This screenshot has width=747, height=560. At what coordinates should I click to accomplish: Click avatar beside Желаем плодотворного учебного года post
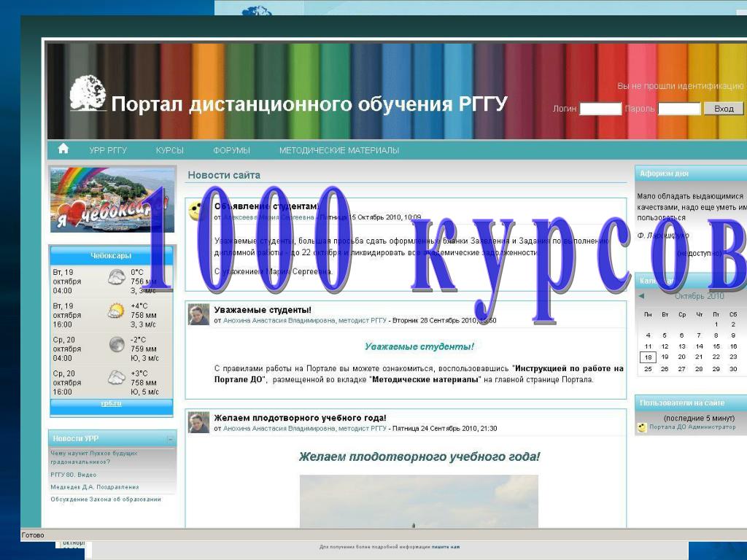click(198, 423)
